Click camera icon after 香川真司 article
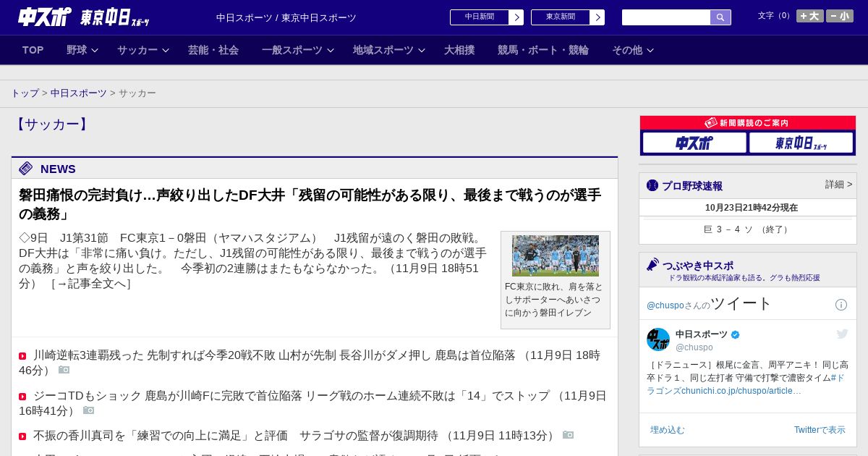Viewport: 868px width, 456px height. [x=568, y=435]
